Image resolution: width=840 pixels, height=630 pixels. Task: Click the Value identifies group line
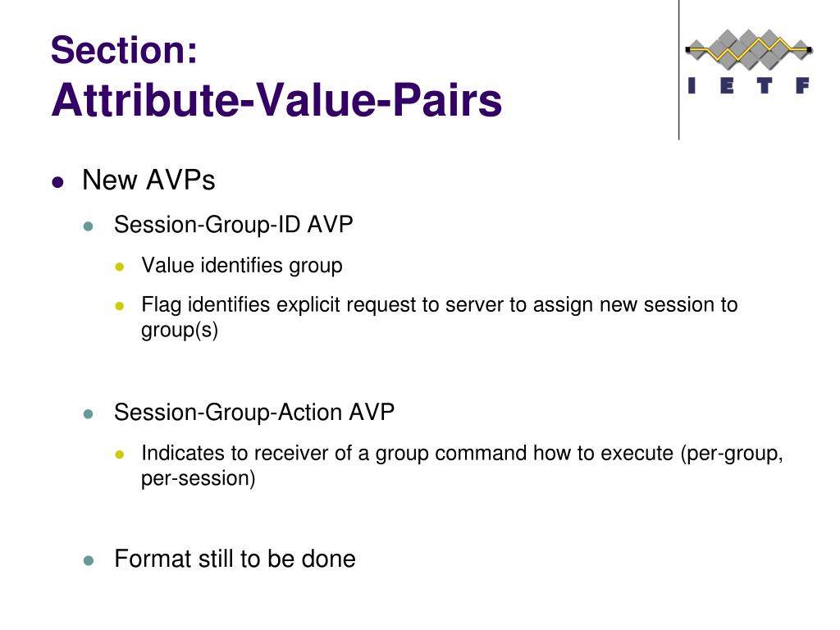click(x=242, y=266)
